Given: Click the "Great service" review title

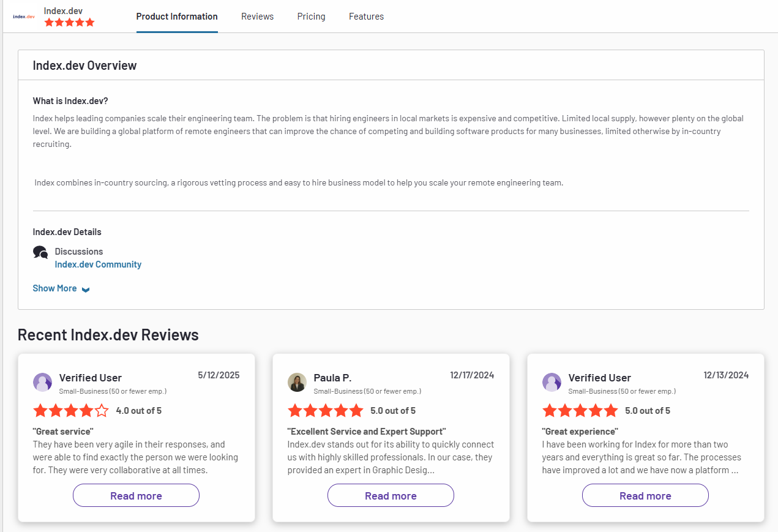Looking at the screenshot, I should (x=63, y=432).
